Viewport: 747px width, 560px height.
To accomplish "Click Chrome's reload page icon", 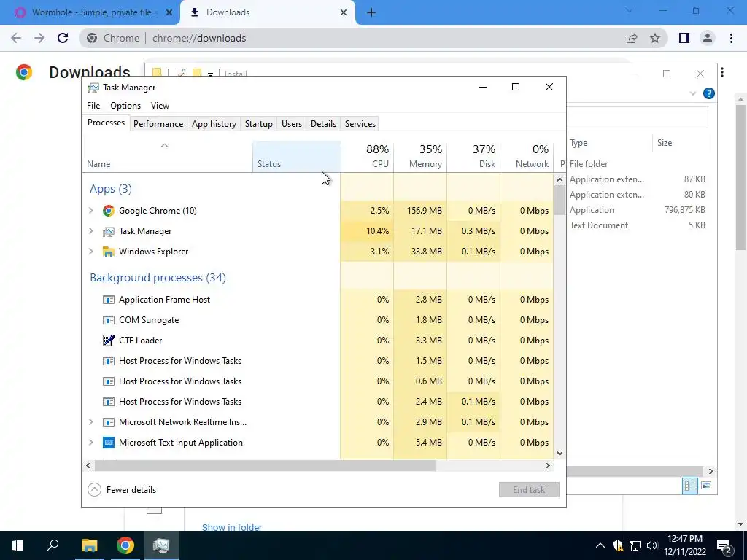I will 63,38.
